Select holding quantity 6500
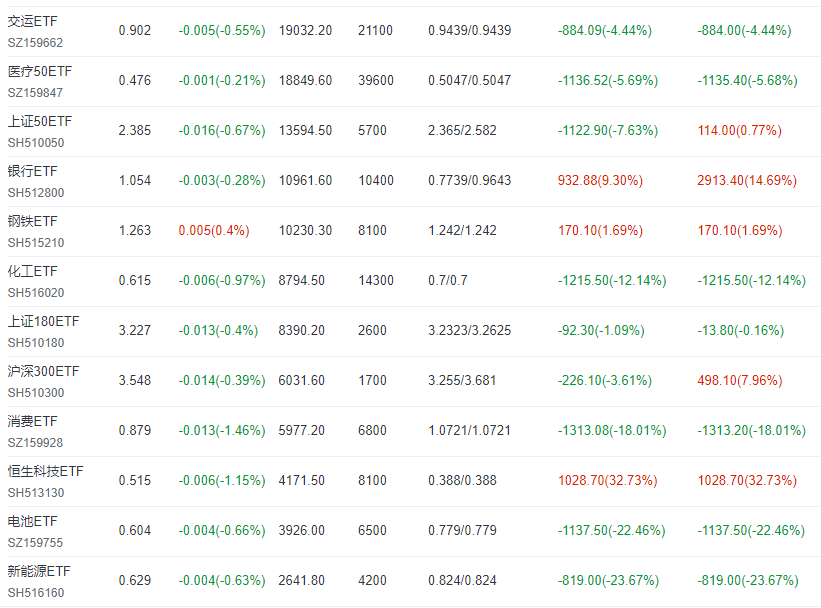Image resolution: width=821 pixels, height=608 pixels. 372,530
